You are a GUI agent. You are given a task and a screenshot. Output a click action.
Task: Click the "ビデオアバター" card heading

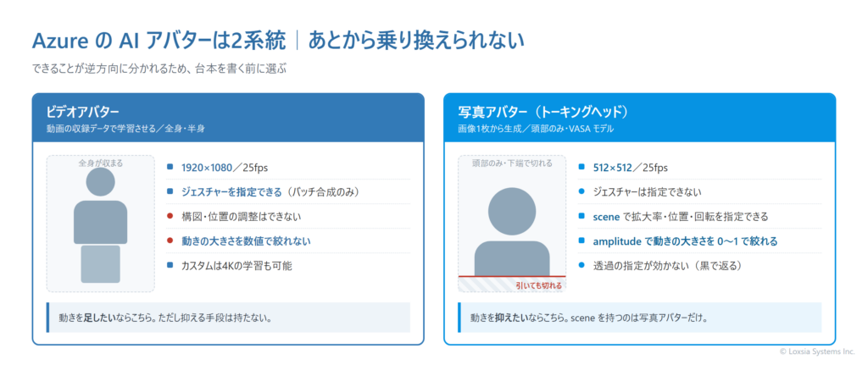click(82, 113)
